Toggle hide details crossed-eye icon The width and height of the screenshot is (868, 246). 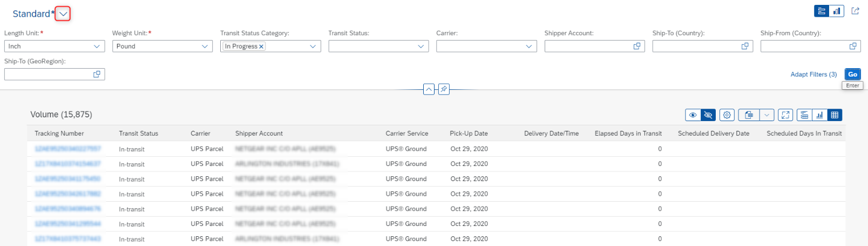tap(708, 115)
